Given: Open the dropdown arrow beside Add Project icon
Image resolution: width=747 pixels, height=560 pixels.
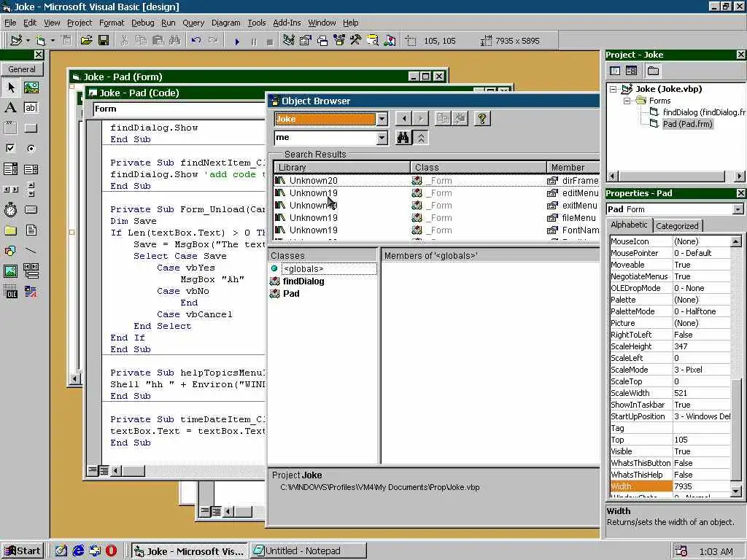Looking at the screenshot, I should (28, 41).
